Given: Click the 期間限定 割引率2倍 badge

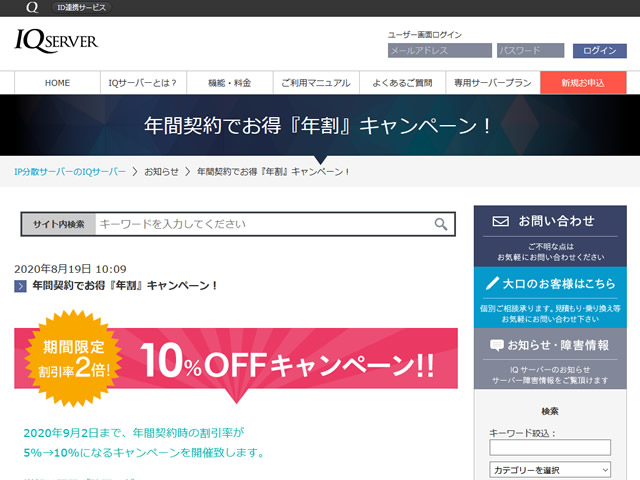Looking at the screenshot, I should click(74, 358).
